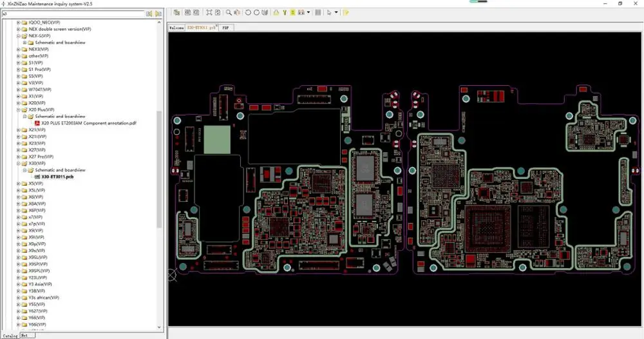
Task: Click the columns layout icon in the toolbar
Action: [x=318, y=12]
